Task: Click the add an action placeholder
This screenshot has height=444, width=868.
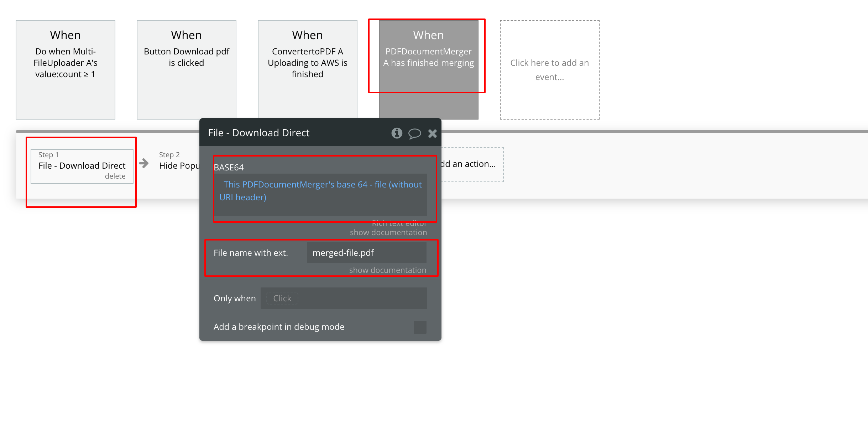Action: (x=472, y=164)
